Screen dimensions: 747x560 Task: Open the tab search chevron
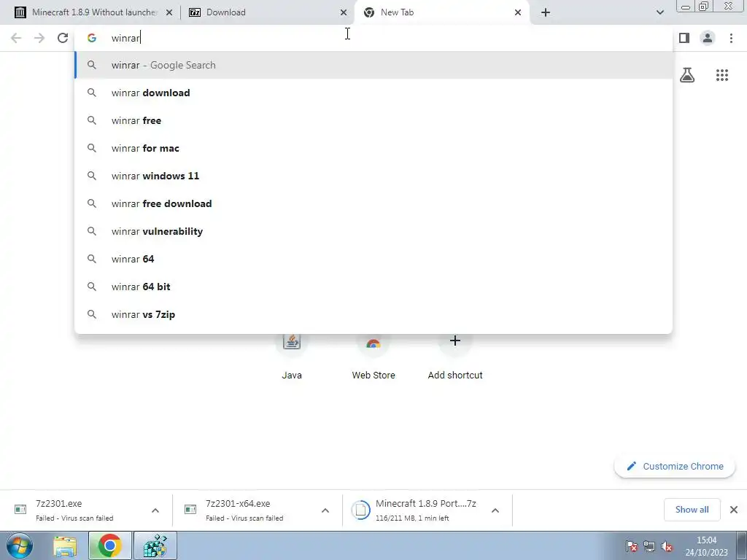click(x=659, y=12)
